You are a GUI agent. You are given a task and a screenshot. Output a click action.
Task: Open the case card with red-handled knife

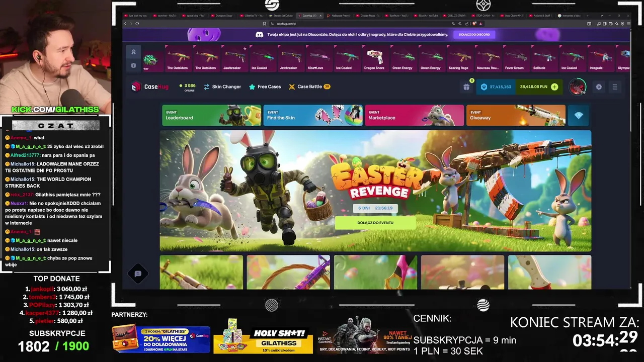[549, 272]
